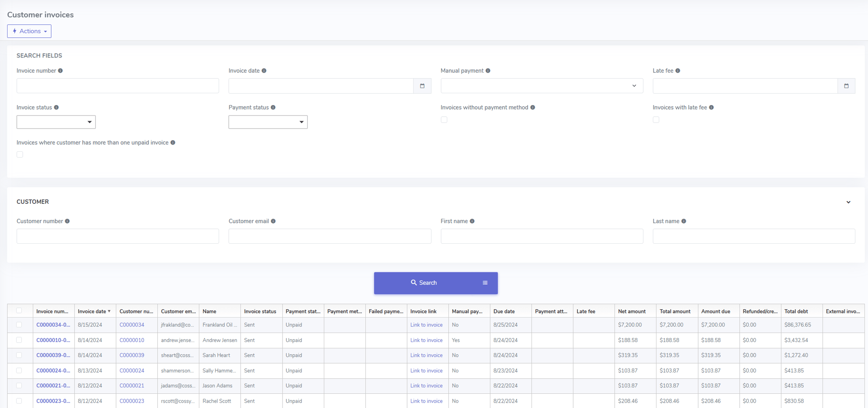This screenshot has height=408, width=868.
Task: Click info icon beside more than one unpaid invoice
Action: [173, 142]
